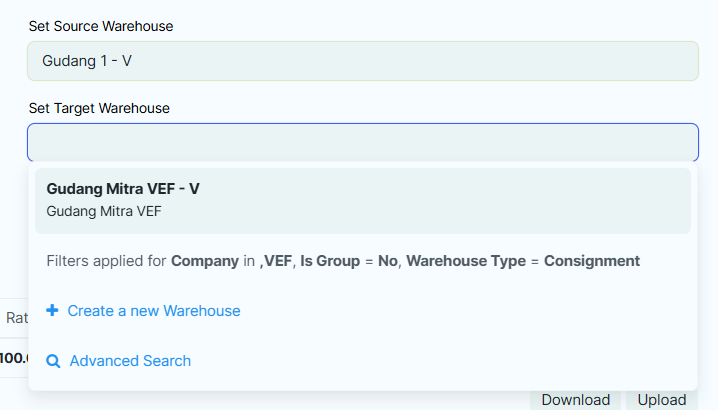The image size is (718, 410).
Task: Click the Is Group filter label
Action: [331, 261]
